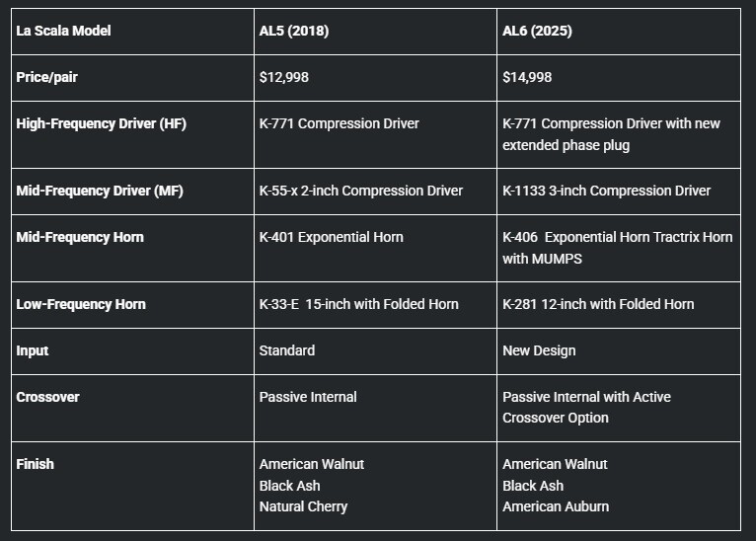
Task: Click the K-55-x 2-inch Compression Driver cell
Action: click(375, 192)
